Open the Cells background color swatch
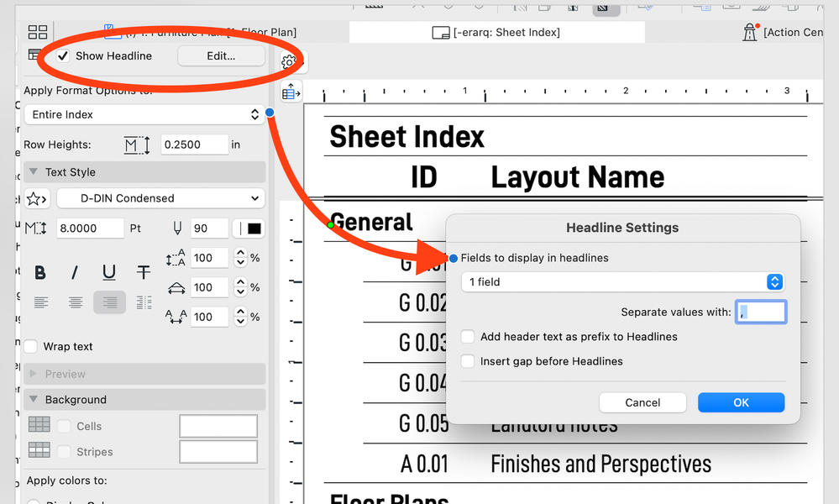Viewport: 839px width, 504px height. point(218,427)
